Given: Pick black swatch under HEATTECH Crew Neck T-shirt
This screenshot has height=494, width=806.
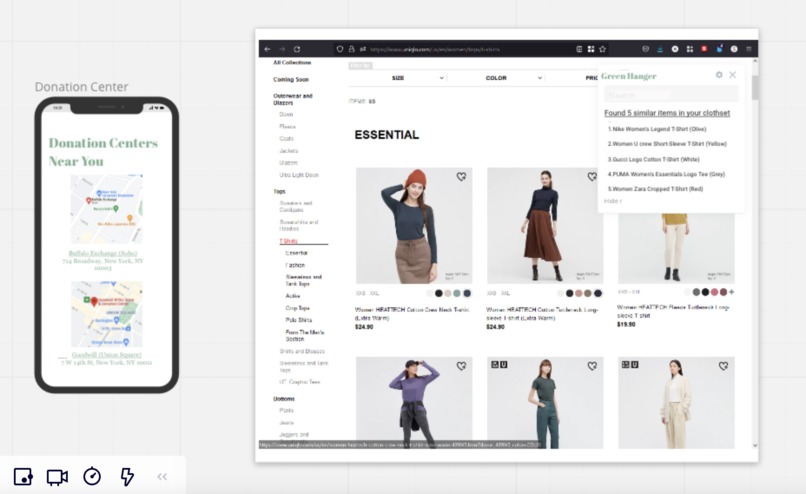Looking at the screenshot, I should tap(438, 294).
